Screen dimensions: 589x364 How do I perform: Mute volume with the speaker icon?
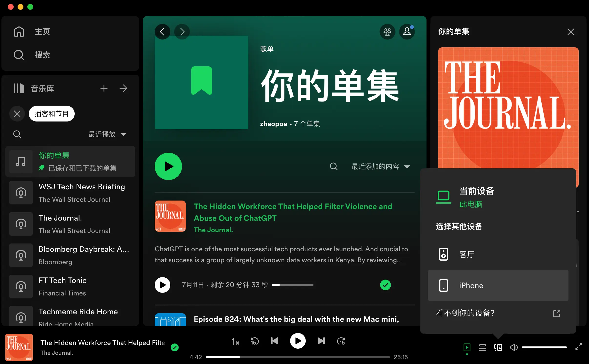514,347
